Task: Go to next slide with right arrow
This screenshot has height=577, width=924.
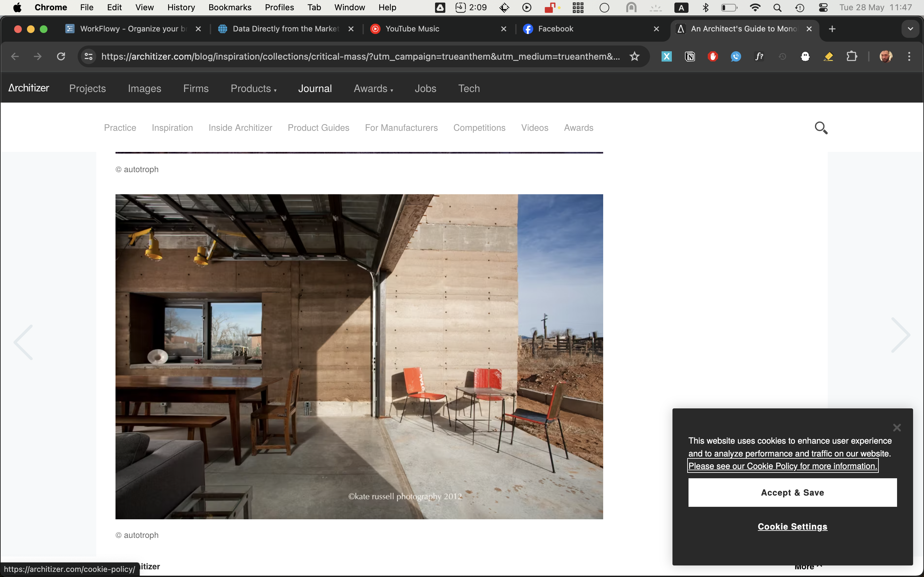Action: pos(900,335)
